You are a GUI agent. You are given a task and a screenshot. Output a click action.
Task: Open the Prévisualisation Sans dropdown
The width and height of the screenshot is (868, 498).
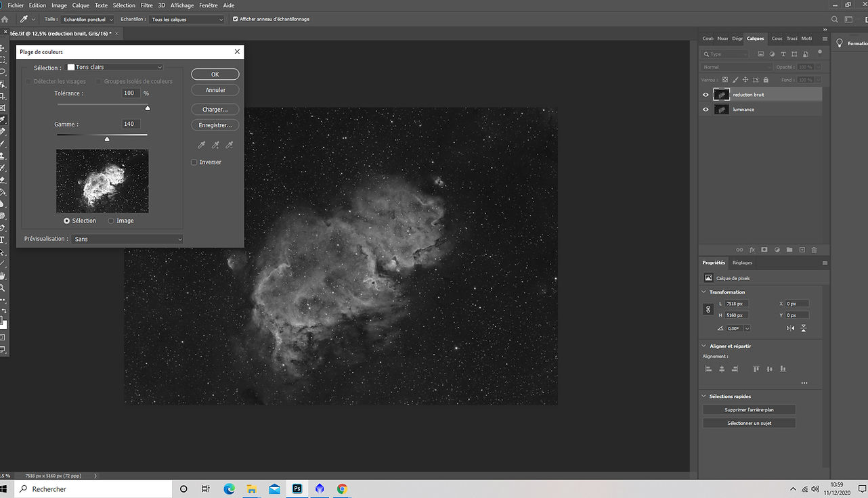tap(127, 239)
